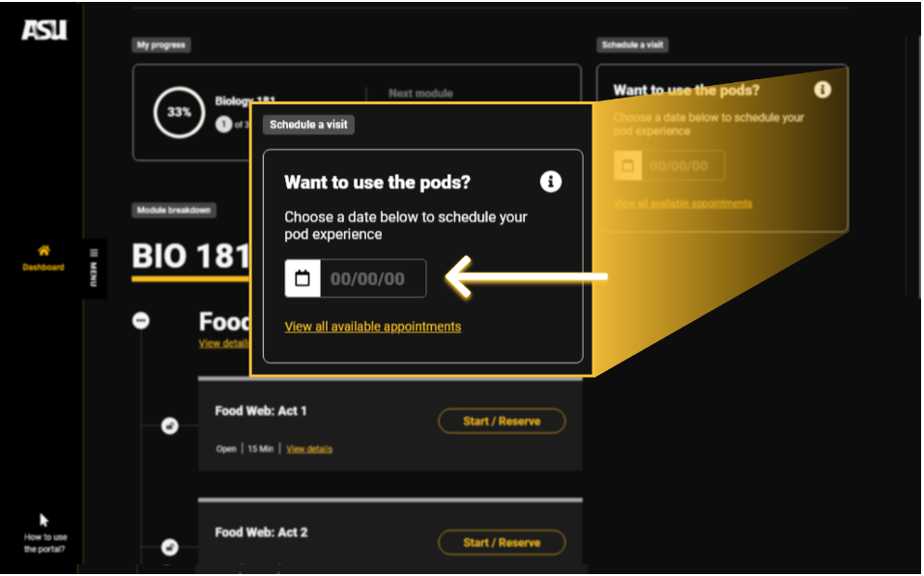
Task: Click the date field in the enlarged callout
Action: coord(372,278)
